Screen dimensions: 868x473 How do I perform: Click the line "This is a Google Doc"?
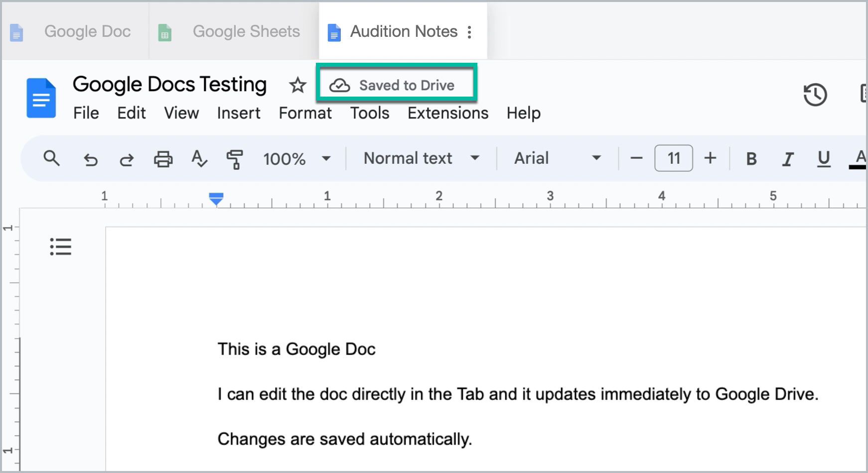coord(296,349)
